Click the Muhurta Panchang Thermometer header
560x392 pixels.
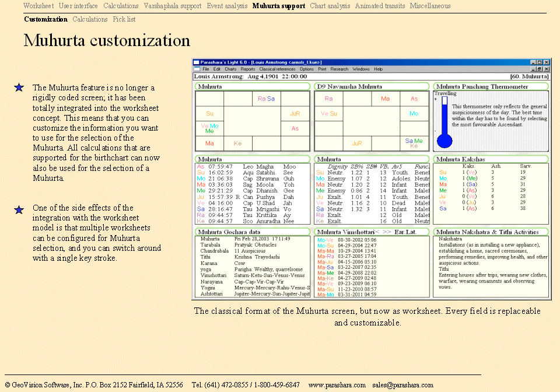pos(491,86)
